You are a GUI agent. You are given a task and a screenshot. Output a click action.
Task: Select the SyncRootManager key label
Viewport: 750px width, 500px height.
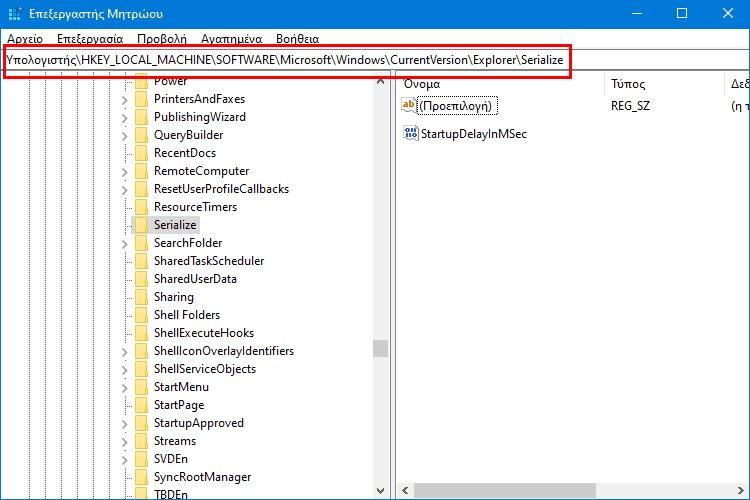202,477
